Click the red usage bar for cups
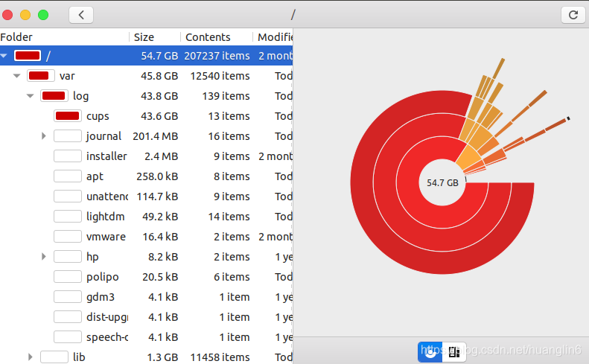Viewport: 589px width, 364px height. 68,116
